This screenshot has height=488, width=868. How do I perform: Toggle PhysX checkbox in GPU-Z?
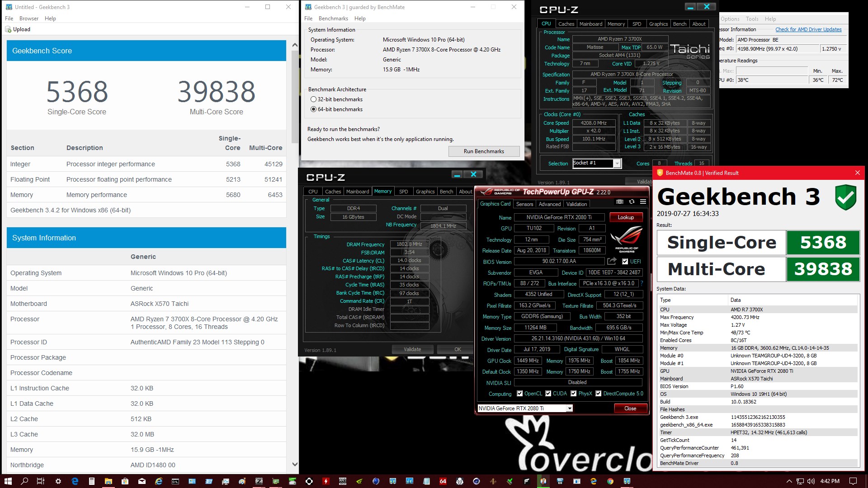[x=574, y=394]
